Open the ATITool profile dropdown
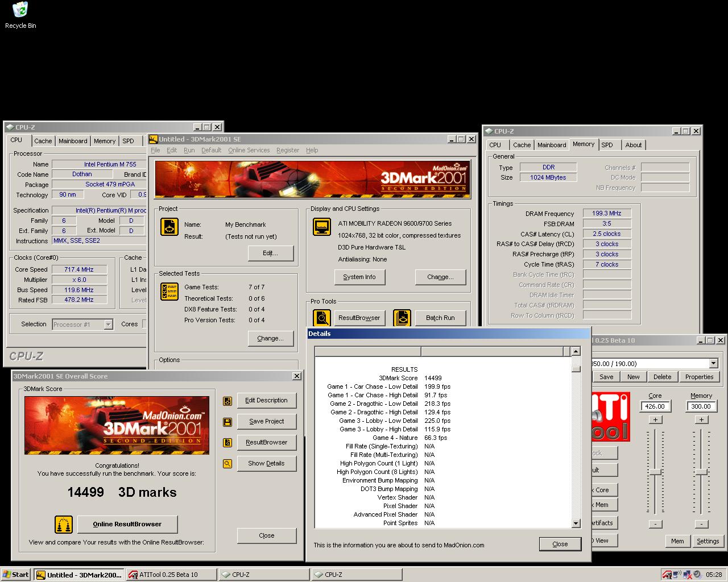This screenshot has width=728, height=582. point(714,363)
